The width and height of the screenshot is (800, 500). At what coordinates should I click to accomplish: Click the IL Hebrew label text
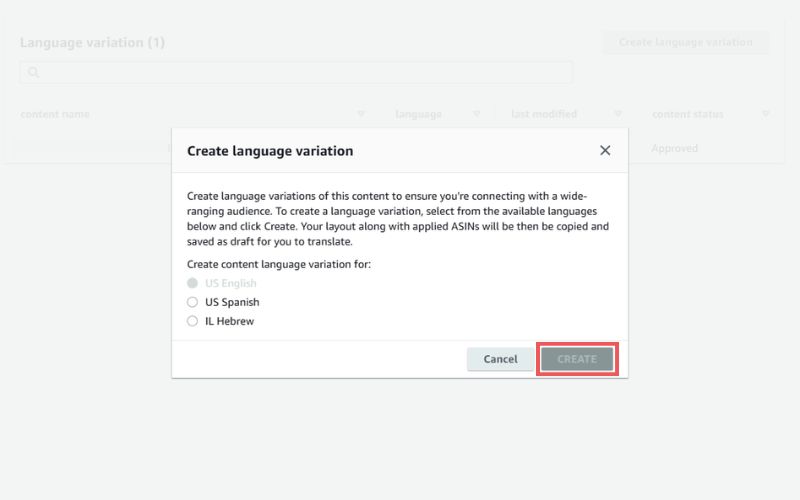229,321
